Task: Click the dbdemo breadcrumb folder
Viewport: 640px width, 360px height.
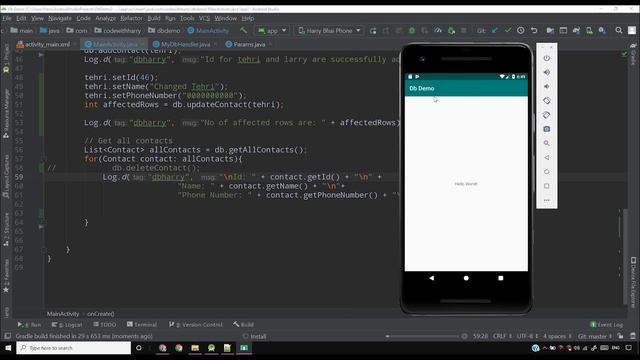Action: click(x=164, y=31)
